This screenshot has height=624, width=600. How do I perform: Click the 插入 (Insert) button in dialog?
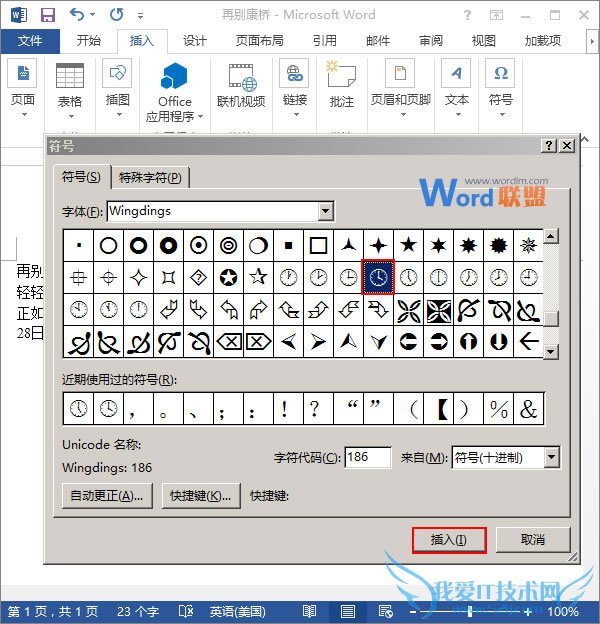pos(449,540)
